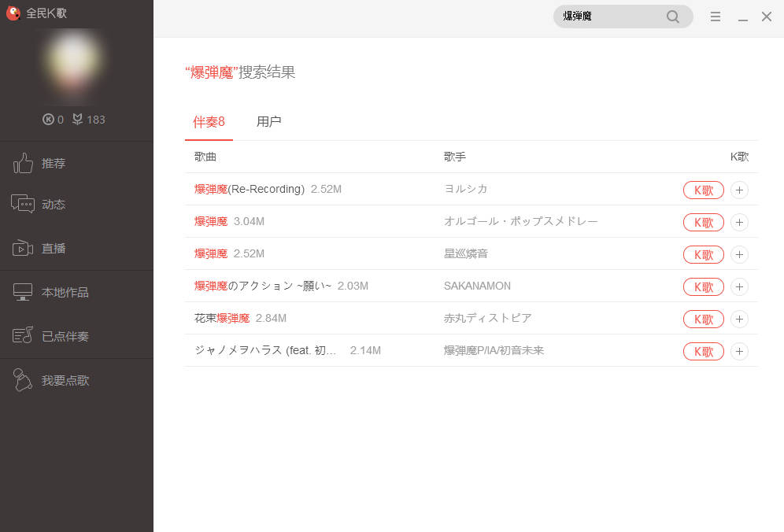Select the 伴奏8 tab
784x532 pixels.
coord(209,122)
